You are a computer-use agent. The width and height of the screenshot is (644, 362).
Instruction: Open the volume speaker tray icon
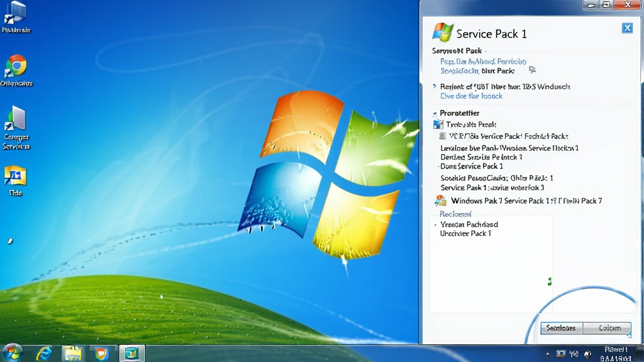[x=587, y=354]
